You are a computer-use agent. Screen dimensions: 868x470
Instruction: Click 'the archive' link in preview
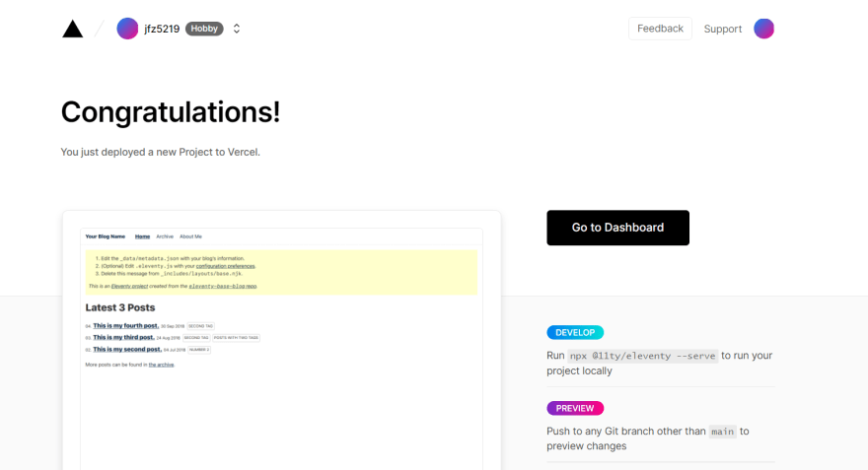click(x=161, y=365)
